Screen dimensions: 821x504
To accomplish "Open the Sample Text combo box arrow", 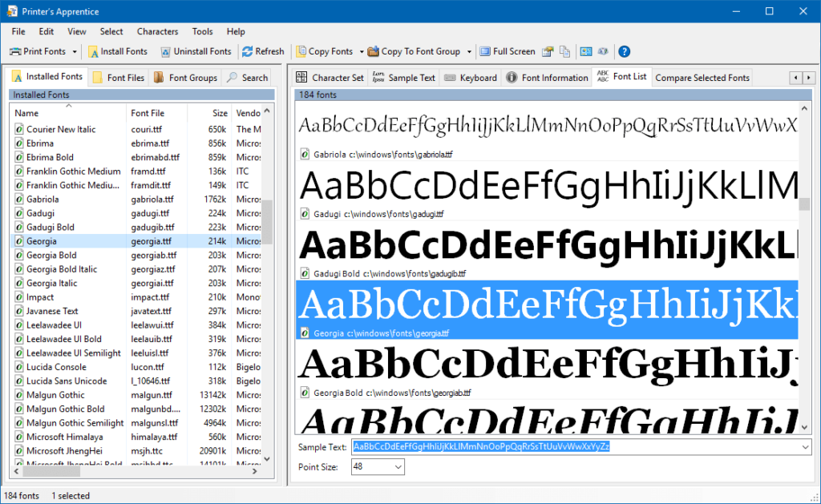I will pyautogui.click(x=805, y=446).
